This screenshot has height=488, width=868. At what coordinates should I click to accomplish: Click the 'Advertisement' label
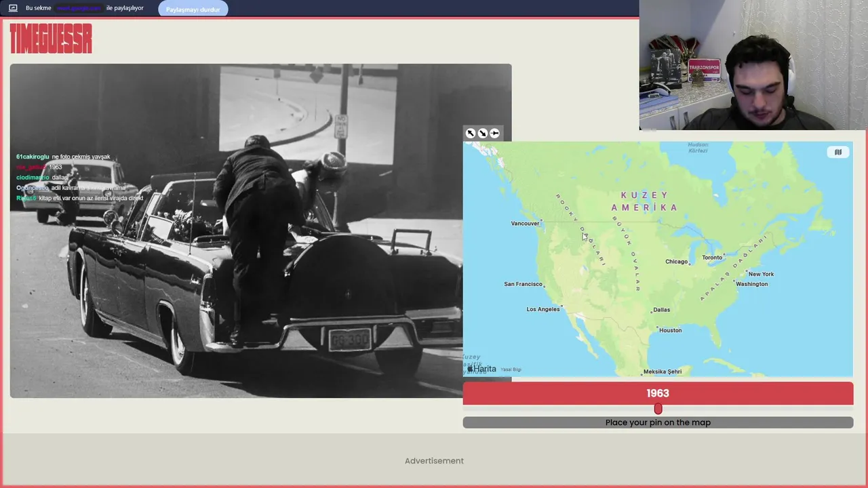pos(434,461)
